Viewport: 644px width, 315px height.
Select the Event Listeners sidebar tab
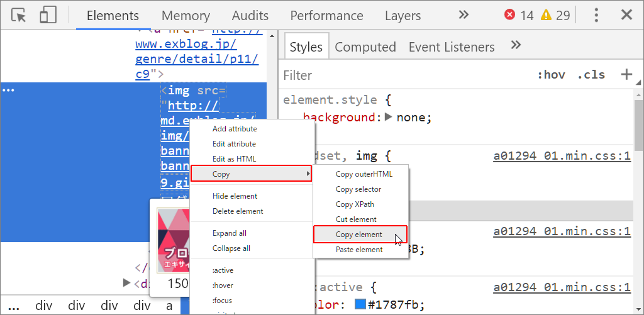pos(452,47)
